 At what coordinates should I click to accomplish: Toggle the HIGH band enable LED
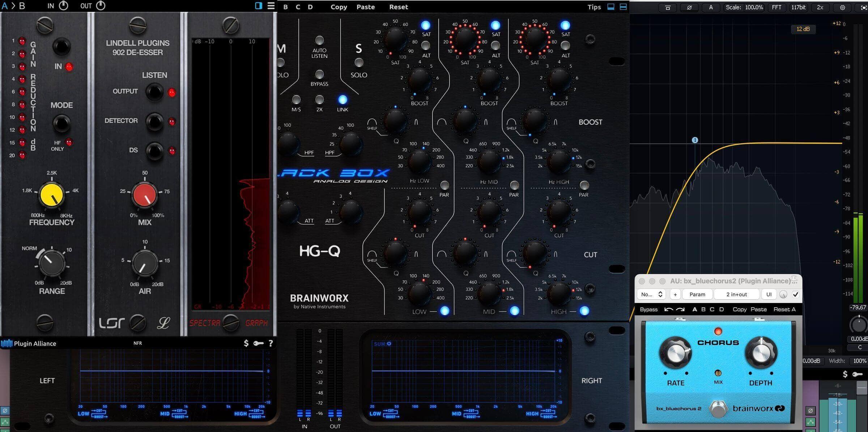pyautogui.click(x=584, y=311)
